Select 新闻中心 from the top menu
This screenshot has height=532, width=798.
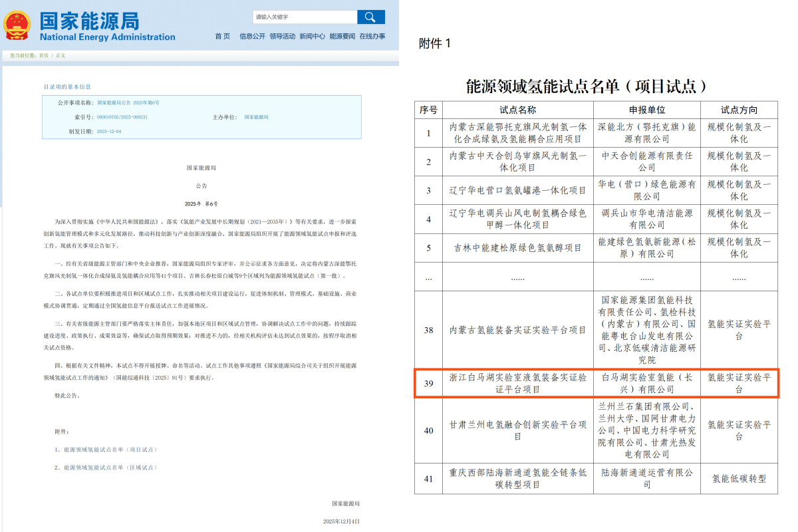click(312, 36)
